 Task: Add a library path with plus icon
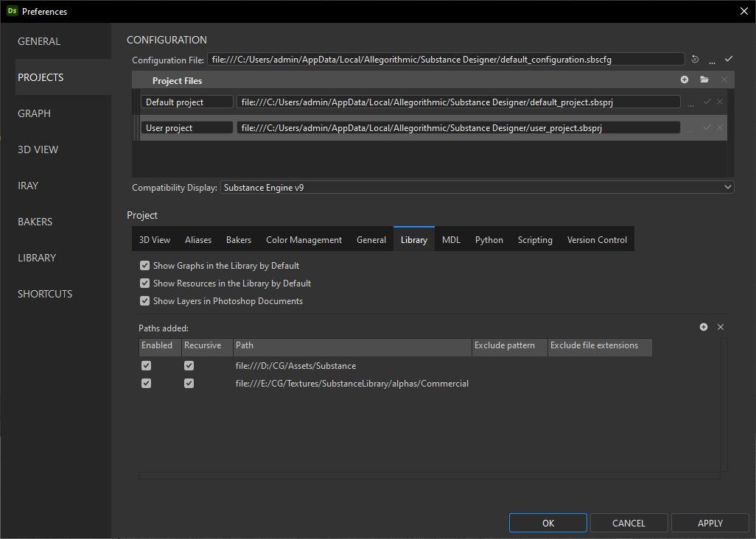coord(704,327)
